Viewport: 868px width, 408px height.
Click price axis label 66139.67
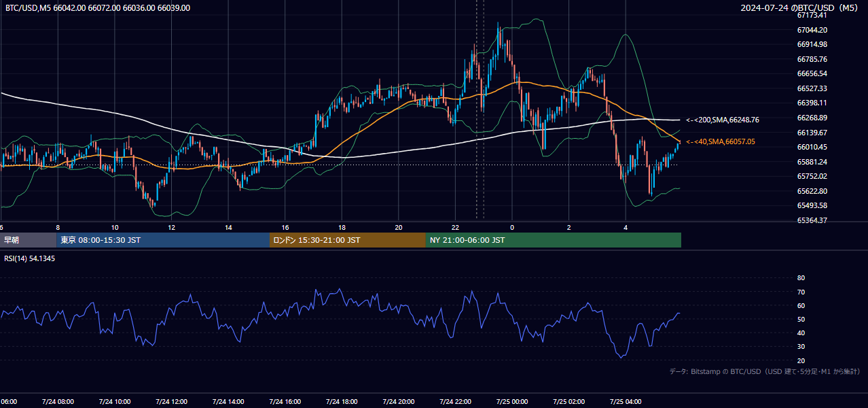[812, 133]
